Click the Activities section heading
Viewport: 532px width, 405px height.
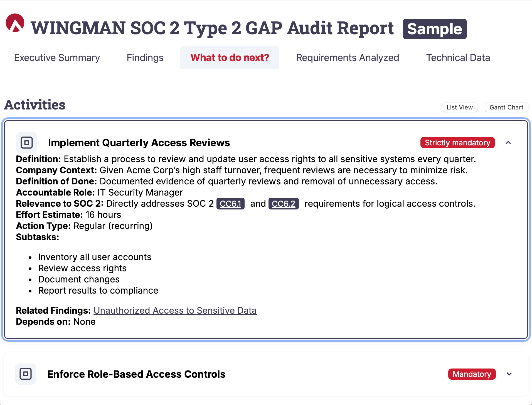[35, 105]
